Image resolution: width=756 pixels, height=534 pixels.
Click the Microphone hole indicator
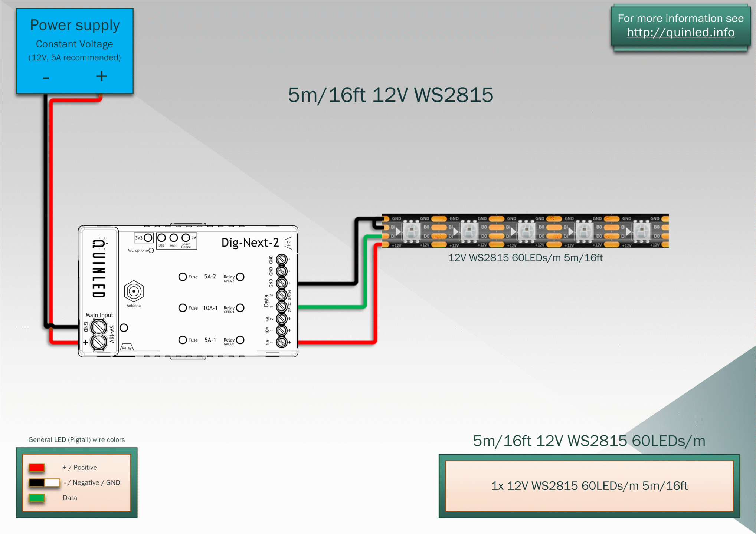[x=151, y=250]
